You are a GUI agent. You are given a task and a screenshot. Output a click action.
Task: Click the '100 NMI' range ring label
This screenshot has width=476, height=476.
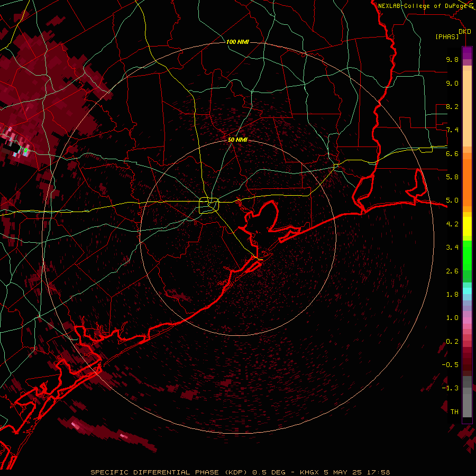coord(237,42)
